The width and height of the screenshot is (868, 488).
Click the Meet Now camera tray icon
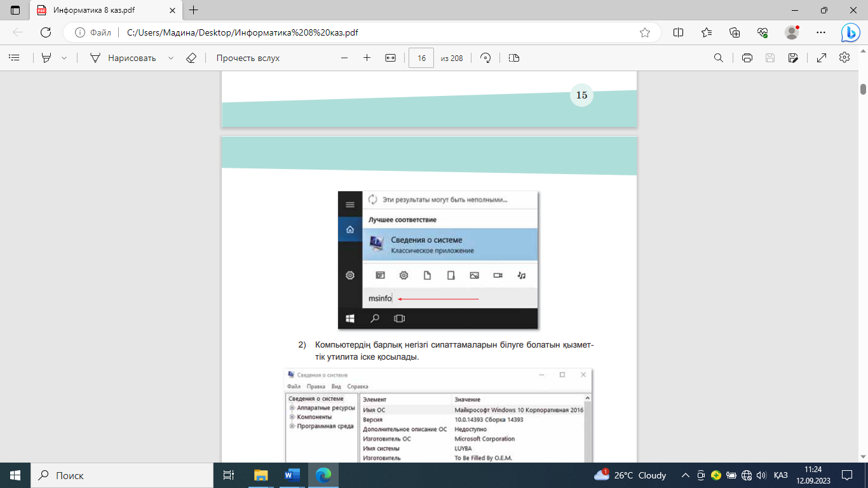(x=701, y=475)
